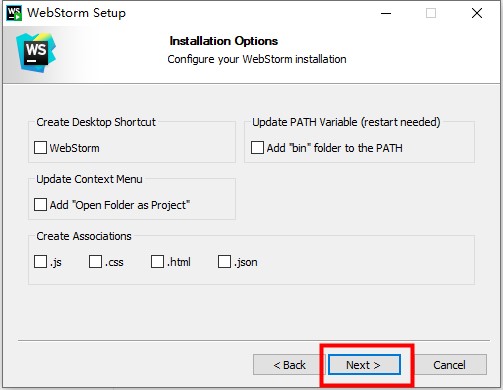The width and height of the screenshot is (503, 390).
Task: Click the large WS logo in the header
Action: (x=36, y=52)
